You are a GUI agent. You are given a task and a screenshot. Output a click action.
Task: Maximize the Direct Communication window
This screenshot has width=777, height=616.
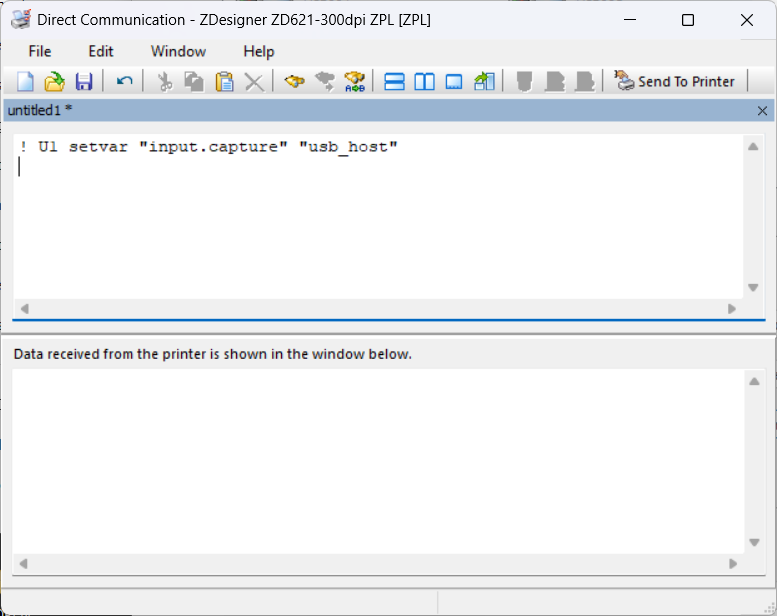(688, 20)
